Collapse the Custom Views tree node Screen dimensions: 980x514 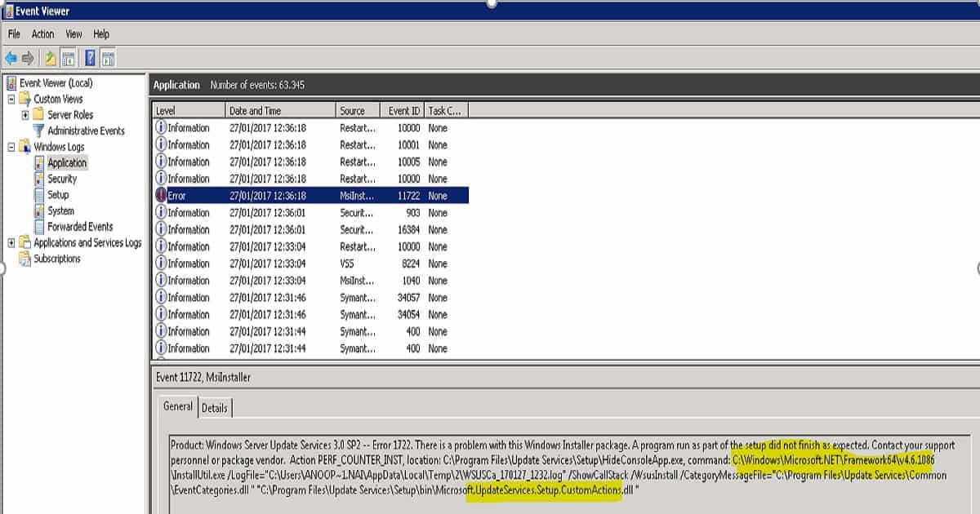[x=11, y=99]
